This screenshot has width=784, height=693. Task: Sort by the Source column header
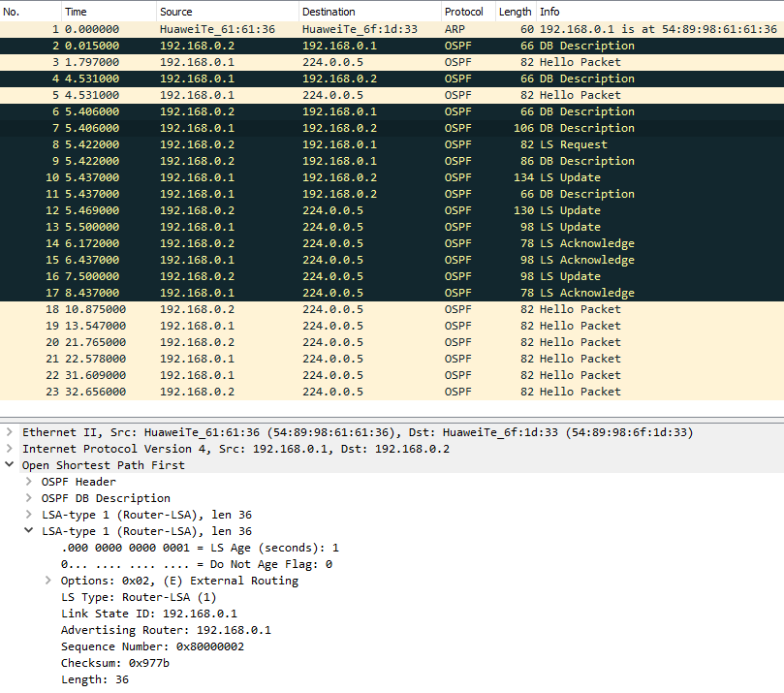point(228,12)
